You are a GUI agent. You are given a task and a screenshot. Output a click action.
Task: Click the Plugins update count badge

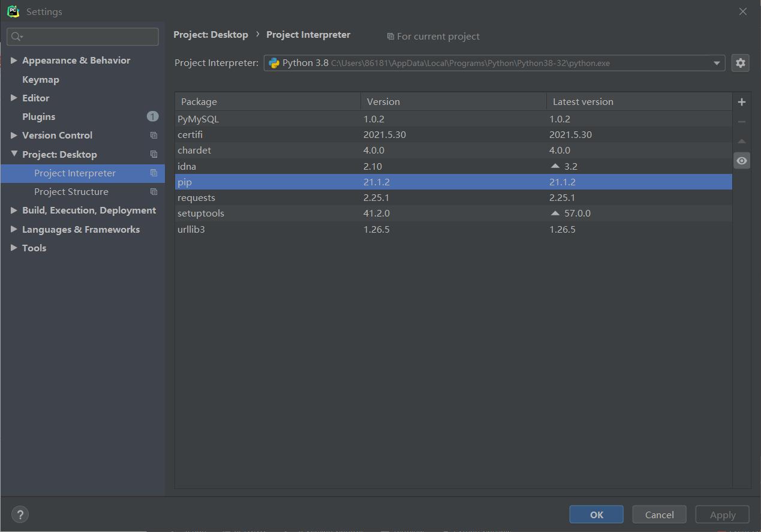coord(152,116)
